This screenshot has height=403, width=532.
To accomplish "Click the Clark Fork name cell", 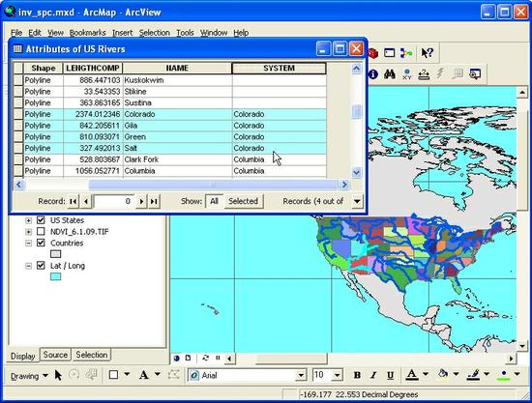I will (x=177, y=159).
